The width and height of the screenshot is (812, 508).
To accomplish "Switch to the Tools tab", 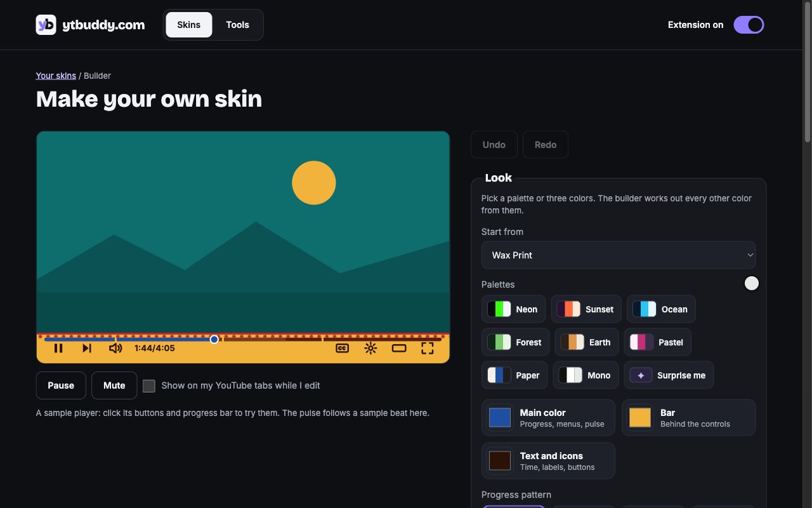I will (x=238, y=25).
